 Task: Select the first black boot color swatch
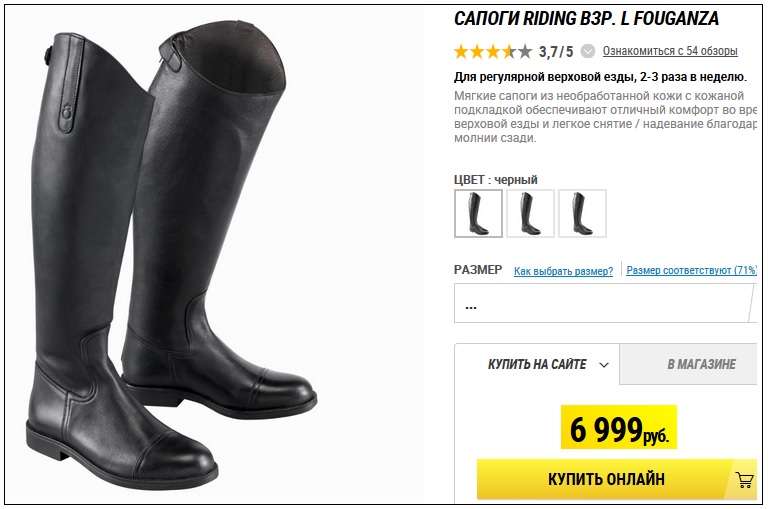[478, 213]
